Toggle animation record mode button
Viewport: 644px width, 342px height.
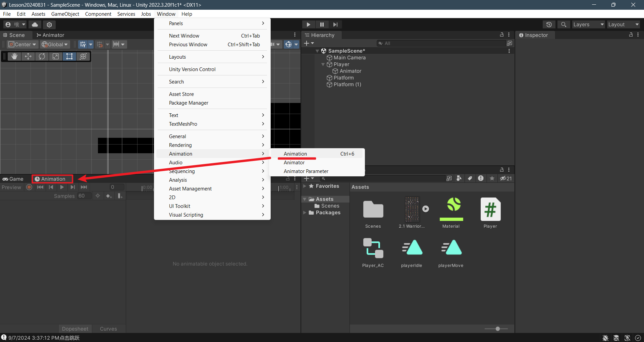29,187
